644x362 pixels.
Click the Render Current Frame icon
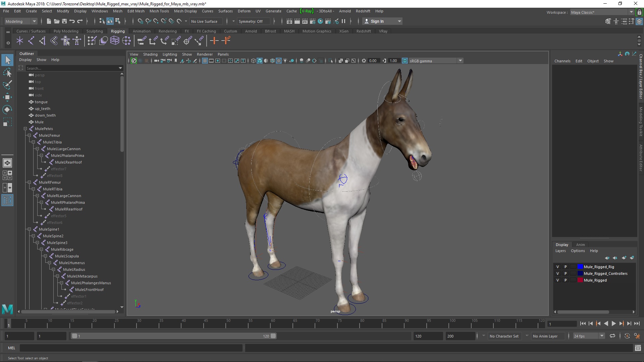297,21
